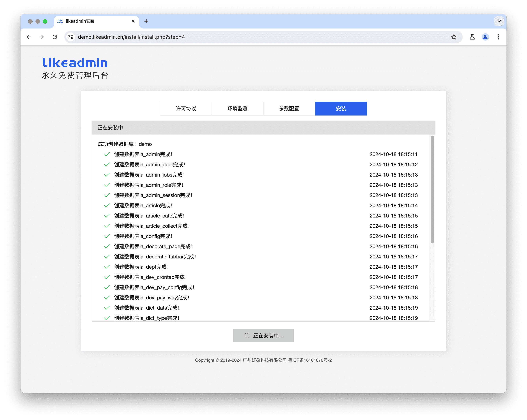Click checkmark beside la_admin_session row
Screen dimensions: 527x420
[107, 195]
